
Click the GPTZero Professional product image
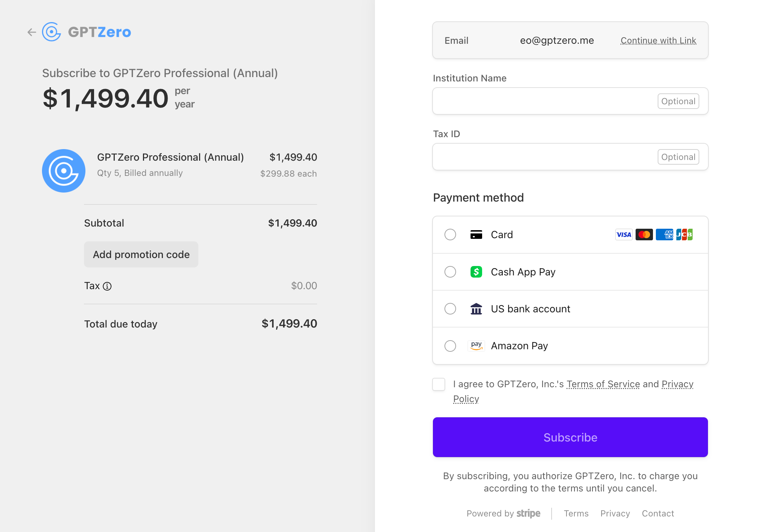[64, 171]
